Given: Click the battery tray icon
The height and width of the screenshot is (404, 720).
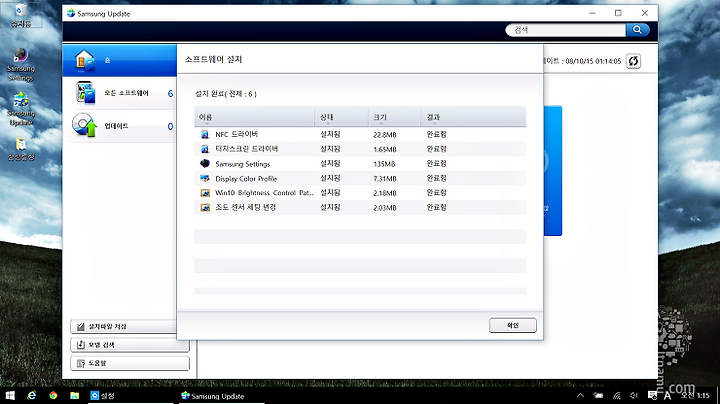Looking at the screenshot, I should [598, 395].
